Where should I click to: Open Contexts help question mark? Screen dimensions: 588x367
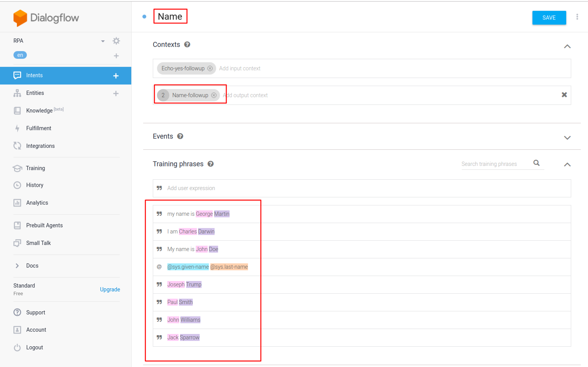point(187,45)
